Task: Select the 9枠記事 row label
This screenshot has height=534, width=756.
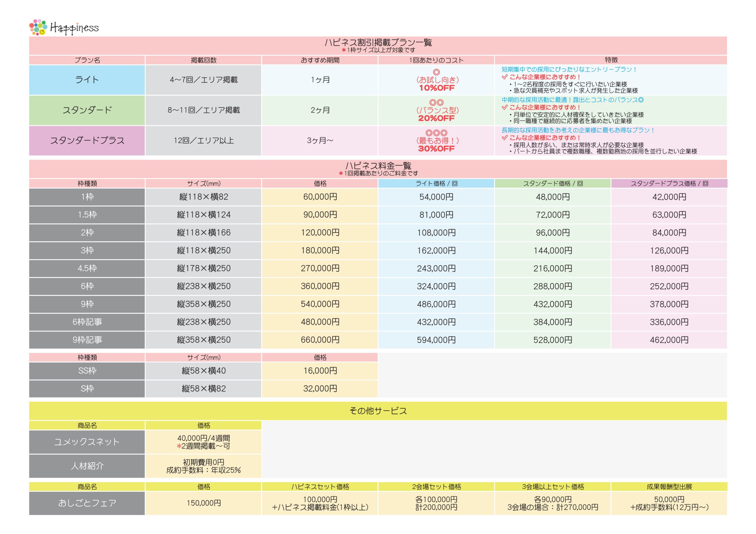Action: tap(87, 340)
